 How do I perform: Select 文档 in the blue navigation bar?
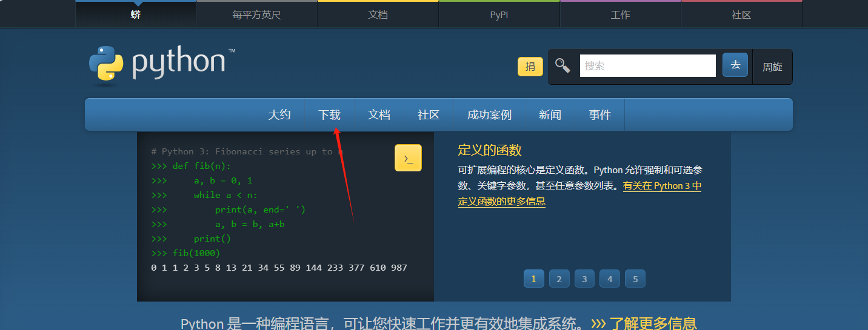pyautogui.click(x=379, y=114)
